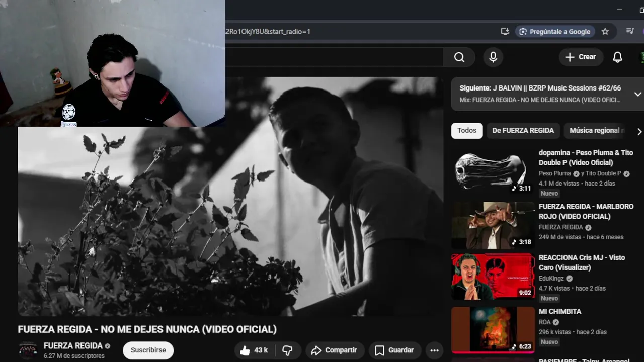
Task: Click the Siguiente: J BALVIN BZRP text
Action: point(540,88)
